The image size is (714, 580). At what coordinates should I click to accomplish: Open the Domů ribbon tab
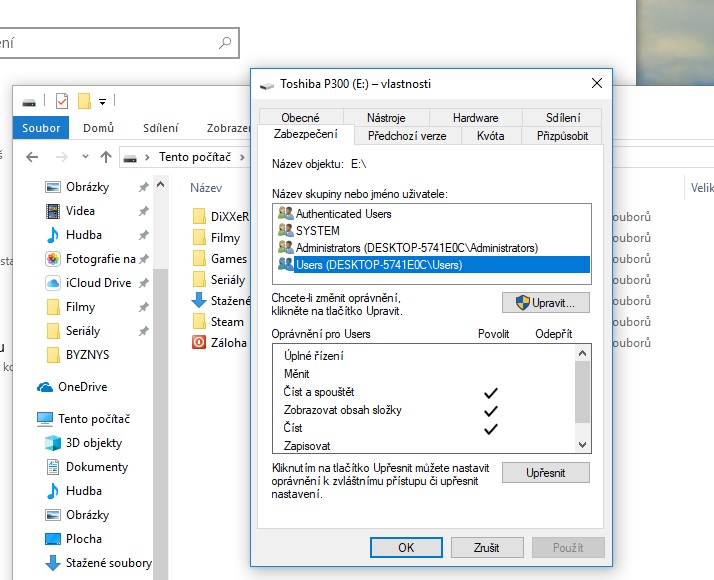tap(98, 128)
